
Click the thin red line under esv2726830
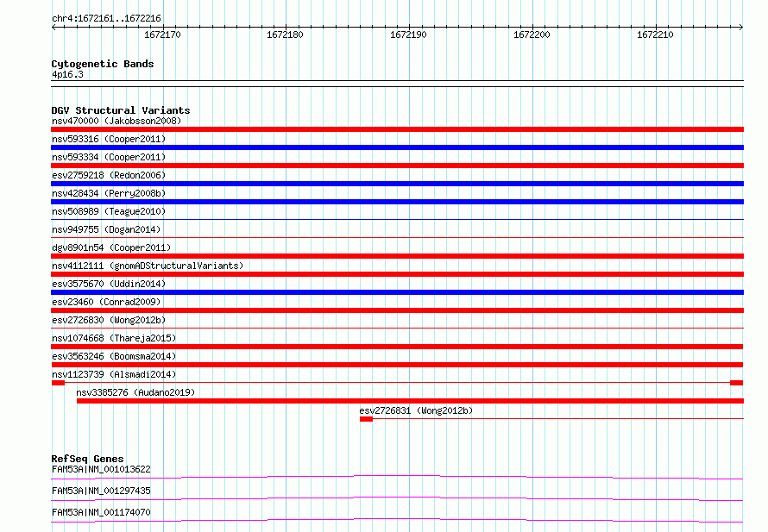(397, 328)
